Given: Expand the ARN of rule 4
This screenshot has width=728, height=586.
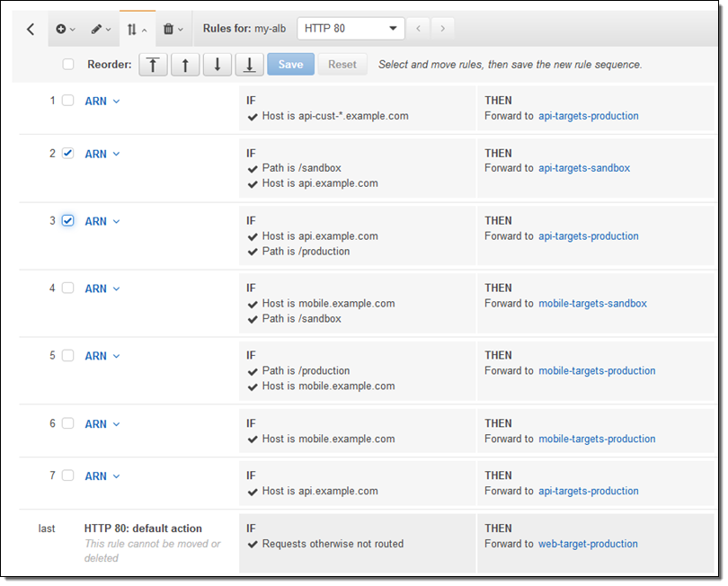Looking at the screenshot, I should click(x=102, y=289).
